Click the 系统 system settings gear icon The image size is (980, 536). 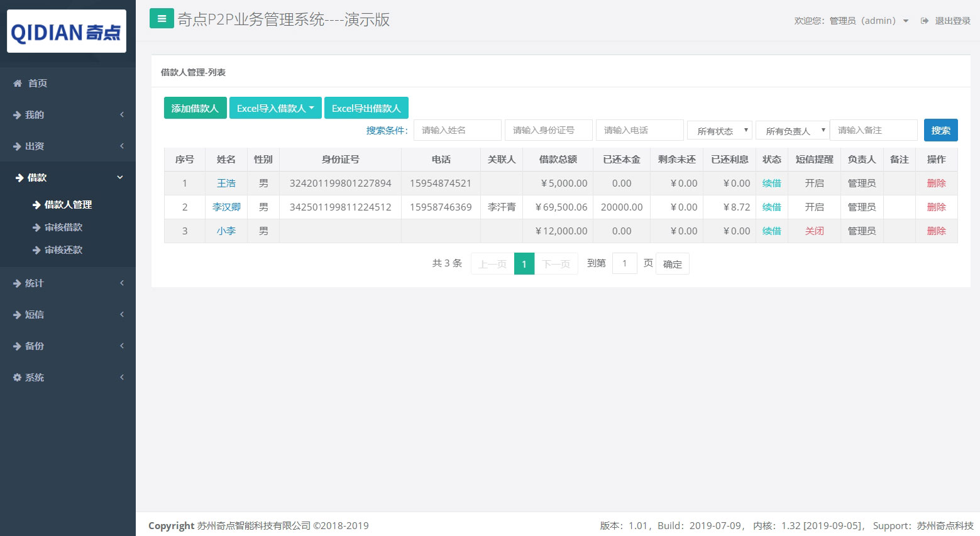(x=16, y=377)
